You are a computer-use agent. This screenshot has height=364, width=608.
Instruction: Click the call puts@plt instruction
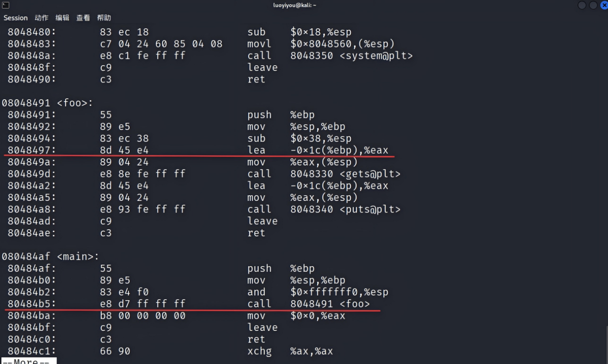coord(324,209)
